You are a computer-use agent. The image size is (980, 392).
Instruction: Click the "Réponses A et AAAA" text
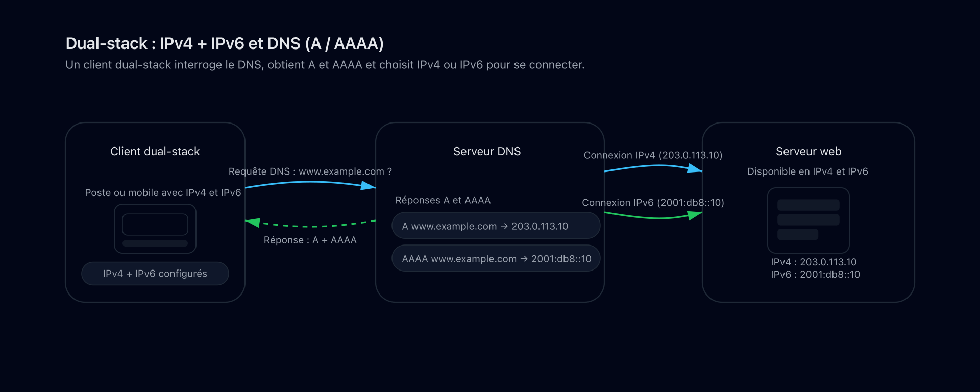(443, 200)
